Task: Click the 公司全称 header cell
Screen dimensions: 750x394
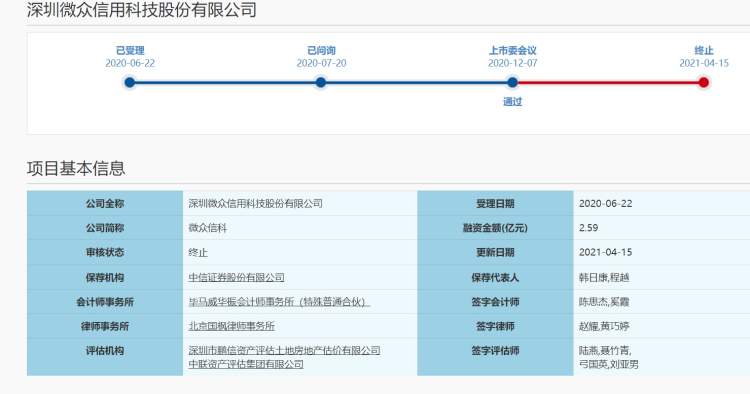Action: [x=105, y=203]
